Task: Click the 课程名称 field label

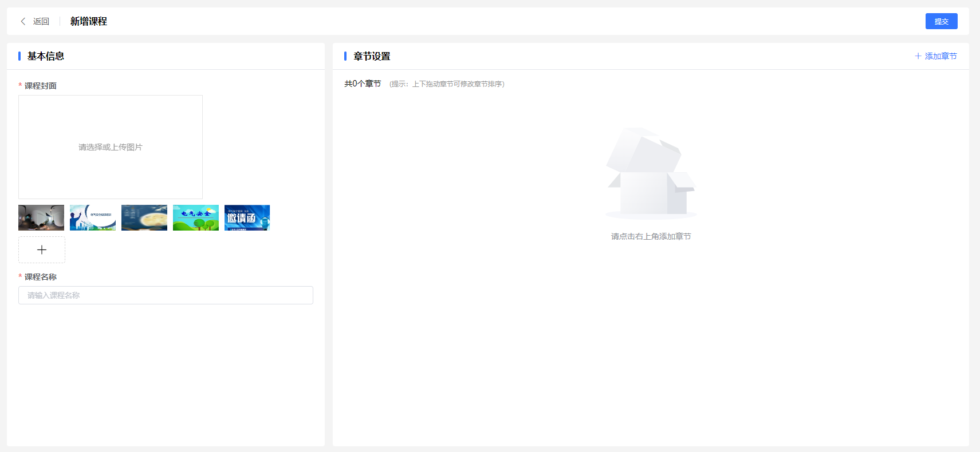Action: (40, 277)
